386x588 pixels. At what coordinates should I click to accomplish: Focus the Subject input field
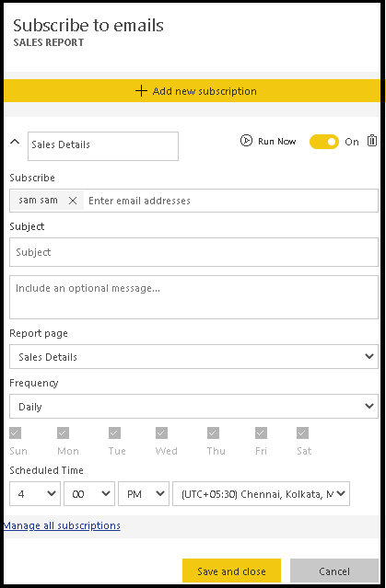coord(193,252)
